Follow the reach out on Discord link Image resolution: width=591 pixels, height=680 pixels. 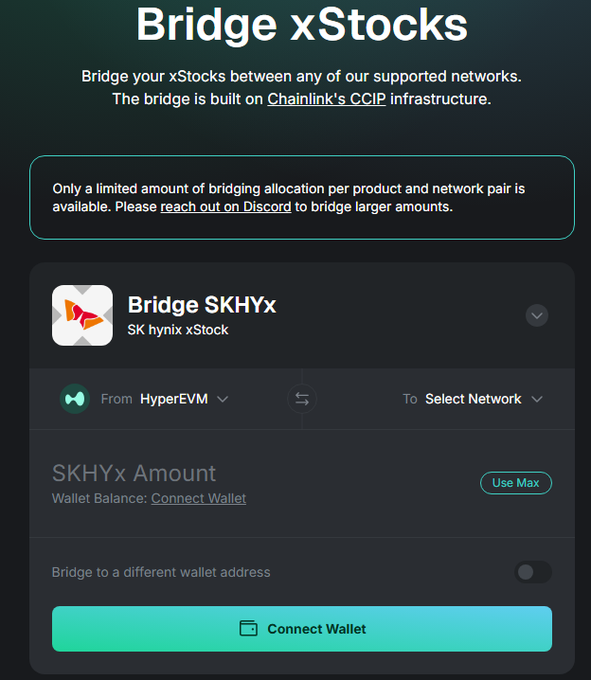[225, 207]
